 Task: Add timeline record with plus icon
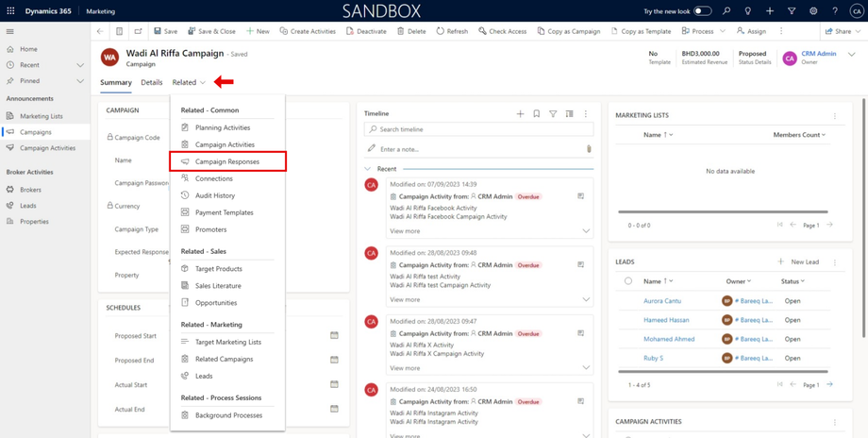520,113
